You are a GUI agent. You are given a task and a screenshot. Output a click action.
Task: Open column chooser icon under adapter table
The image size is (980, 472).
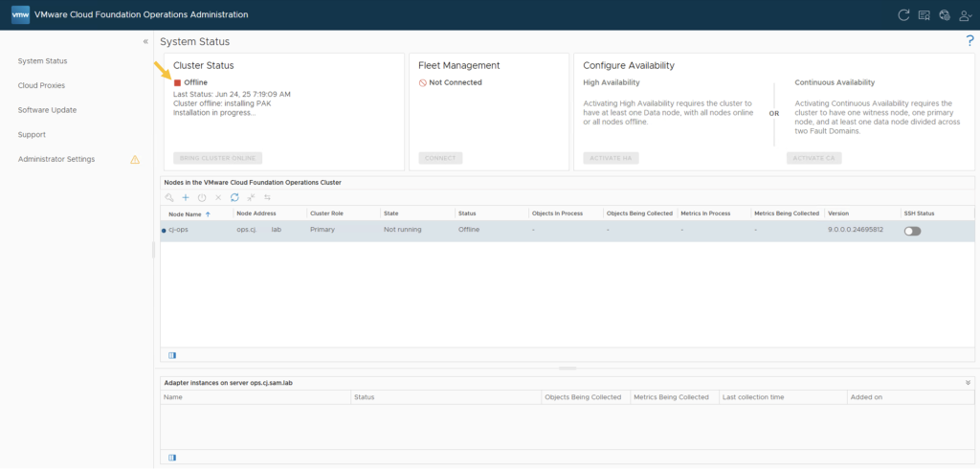pos(172,458)
